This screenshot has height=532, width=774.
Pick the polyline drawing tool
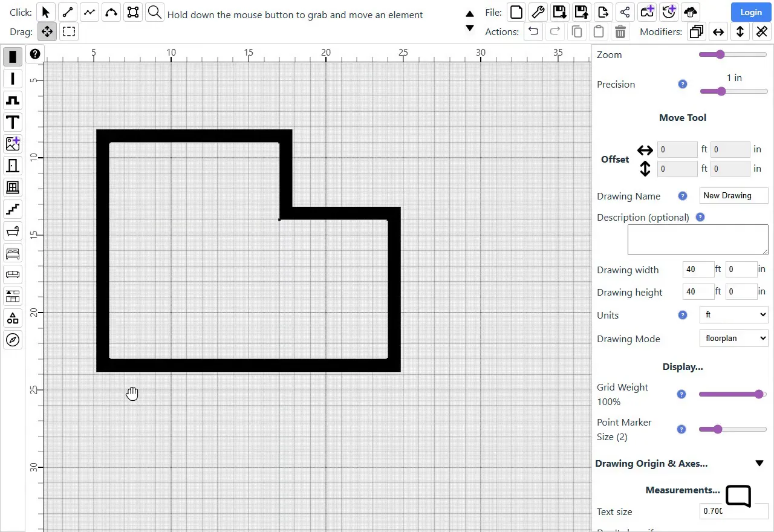click(89, 12)
